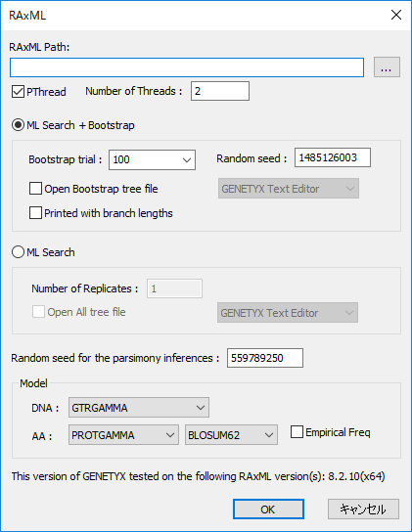The height and width of the screenshot is (532, 412).
Task: Close the RAxML dialog window
Action: pos(396,15)
